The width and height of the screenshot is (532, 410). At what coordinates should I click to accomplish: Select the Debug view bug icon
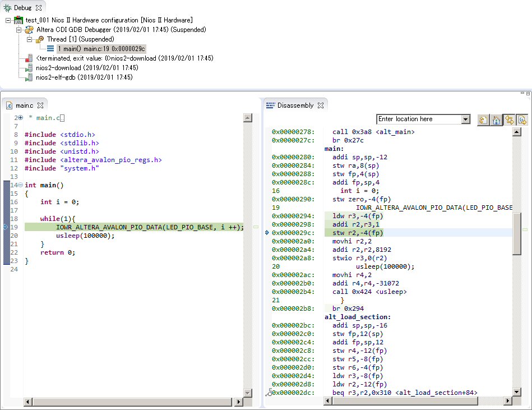(7, 7)
